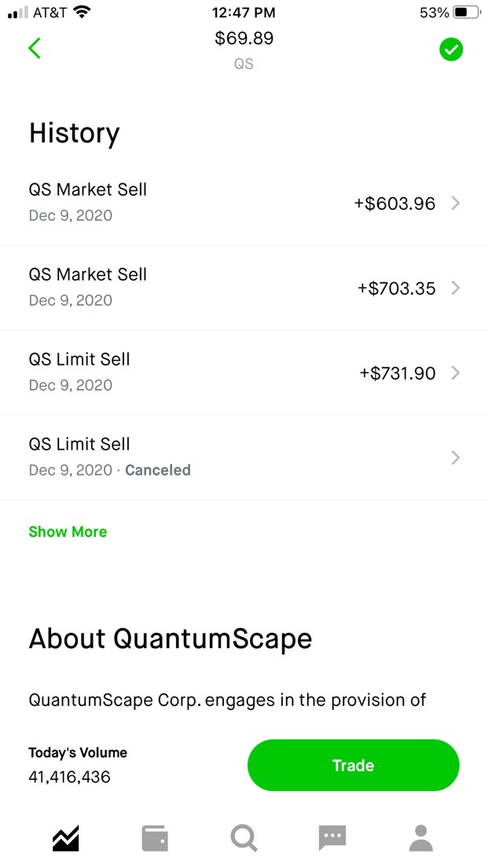Toggle the green following checkmark for QS
Viewport: 488px width, 868px height.
(451, 50)
